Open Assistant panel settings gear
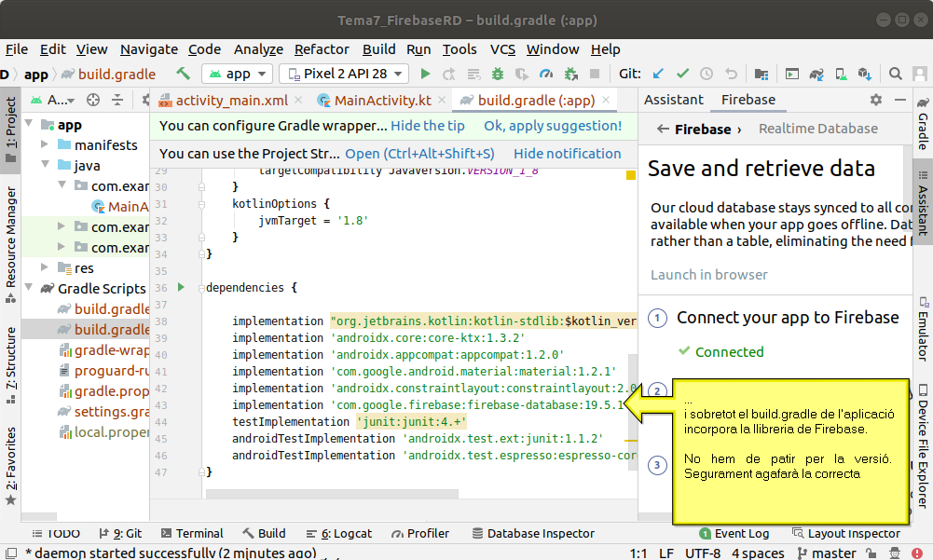This screenshot has width=933, height=560. point(876,100)
